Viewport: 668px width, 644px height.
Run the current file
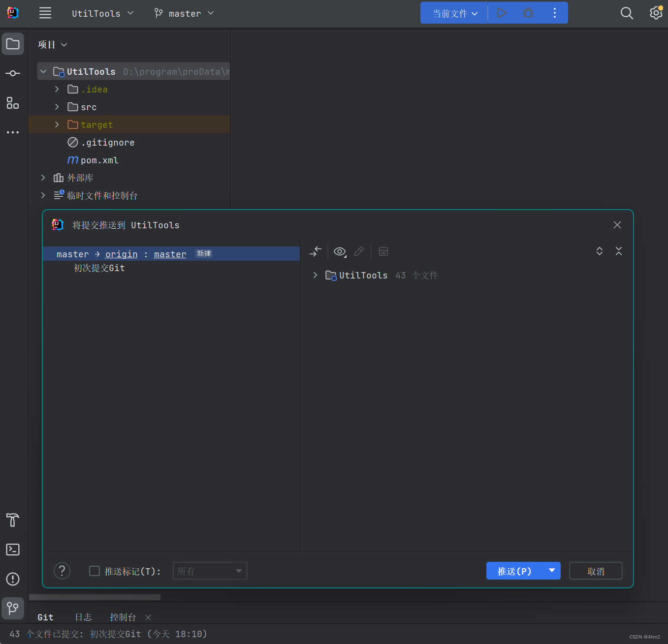pyautogui.click(x=502, y=13)
